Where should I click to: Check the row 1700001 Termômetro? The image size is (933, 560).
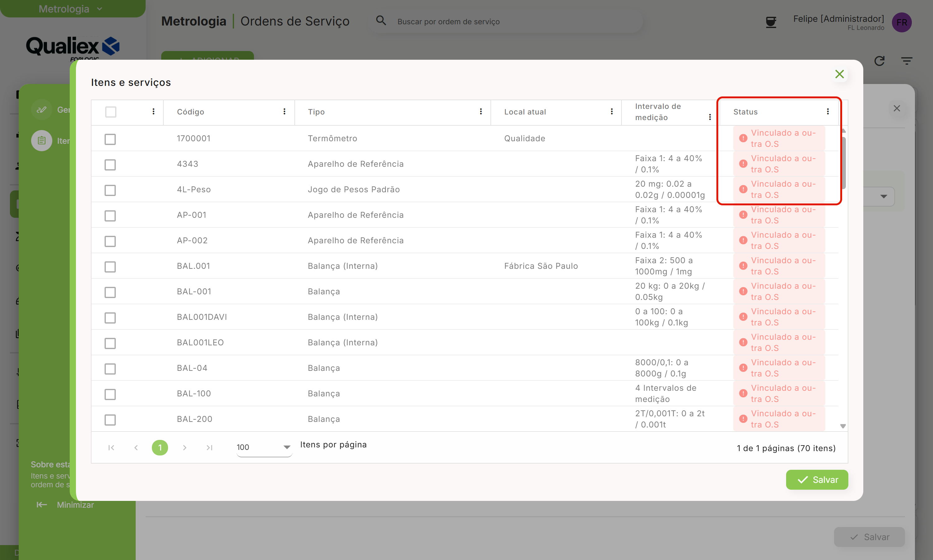tap(110, 139)
